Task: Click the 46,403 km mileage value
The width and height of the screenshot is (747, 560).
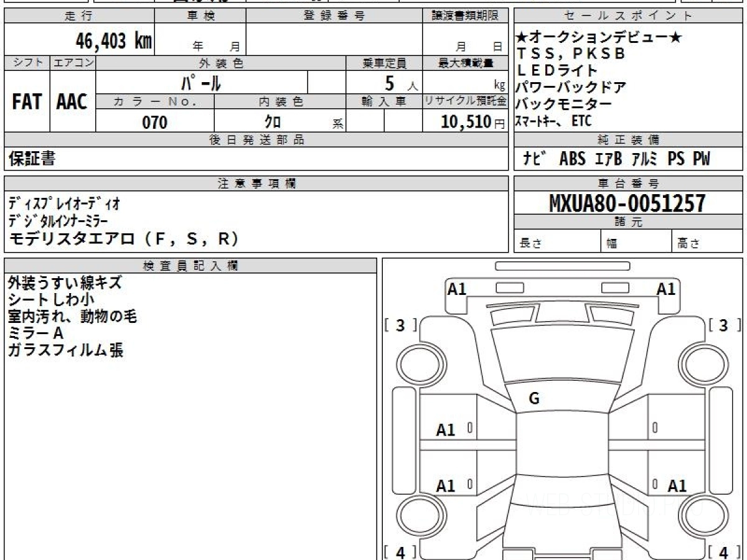Action: click(113, 41)
